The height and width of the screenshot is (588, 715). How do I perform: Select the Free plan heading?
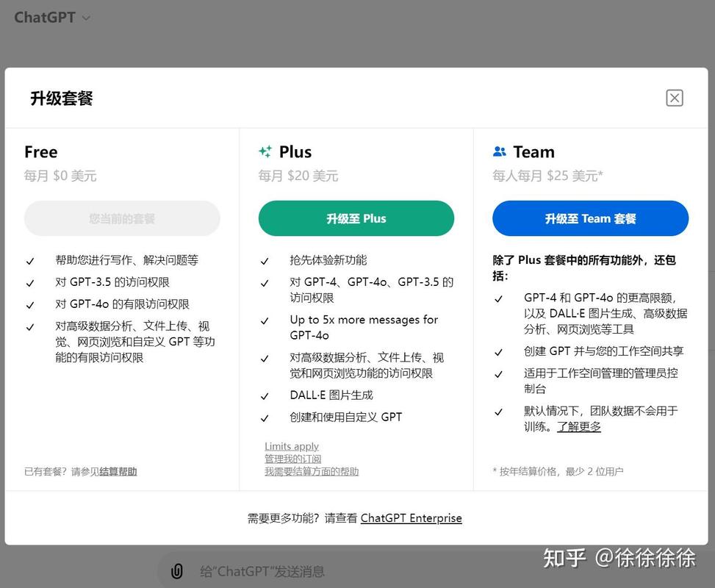[41, 152]
